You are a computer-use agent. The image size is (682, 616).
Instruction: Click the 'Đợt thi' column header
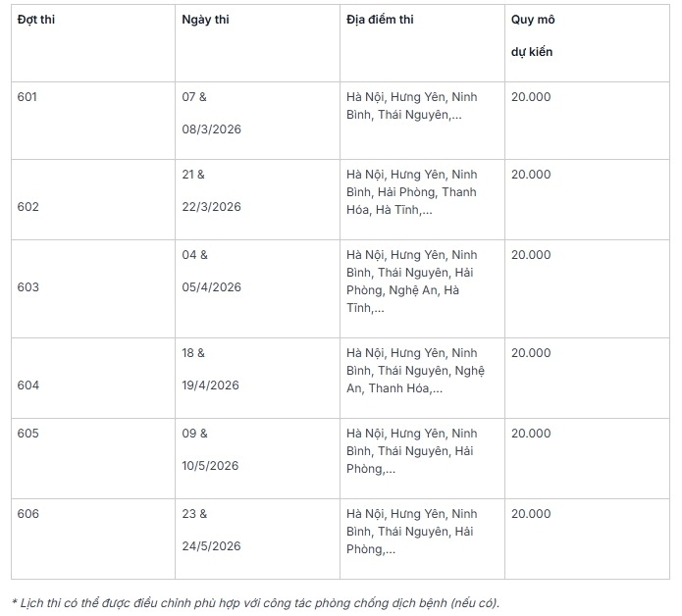point(35,20)
